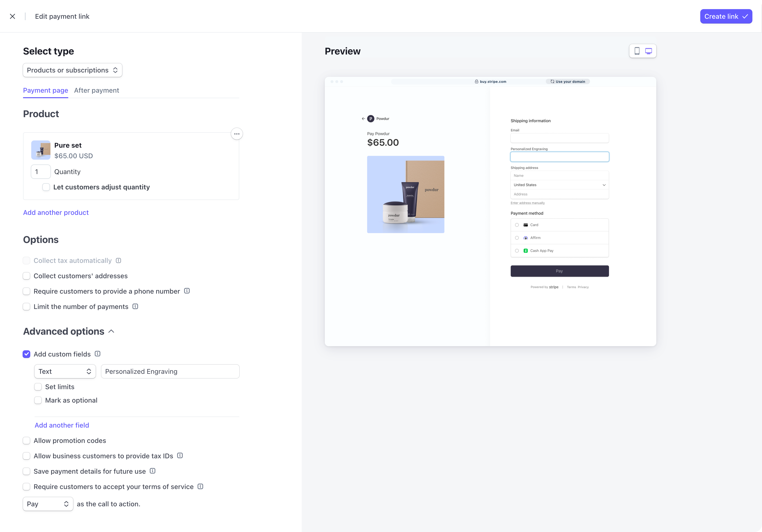Check Require customers to accept terms of service
762x532 pixels.
tap(27, 487)
